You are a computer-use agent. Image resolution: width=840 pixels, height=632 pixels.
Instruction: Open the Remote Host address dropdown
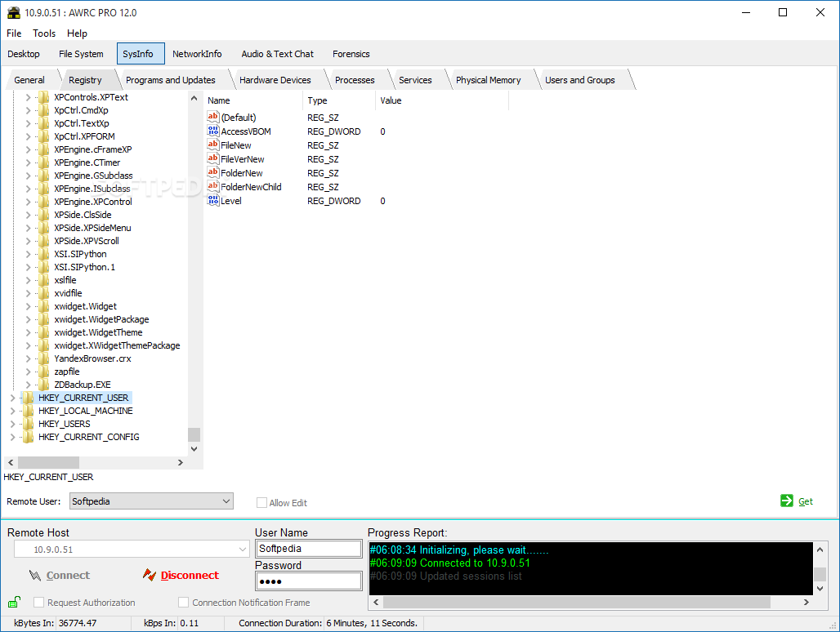(x=243, y=549)
